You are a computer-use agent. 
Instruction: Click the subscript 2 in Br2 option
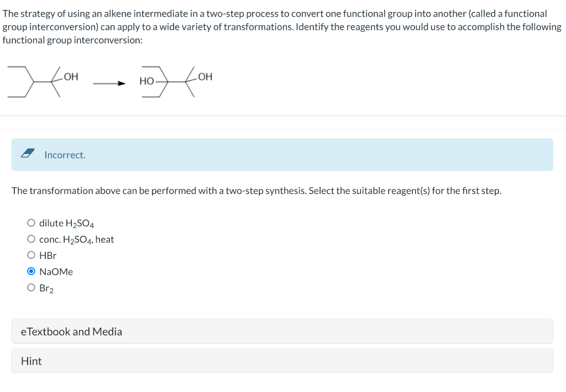click(50, 290)
